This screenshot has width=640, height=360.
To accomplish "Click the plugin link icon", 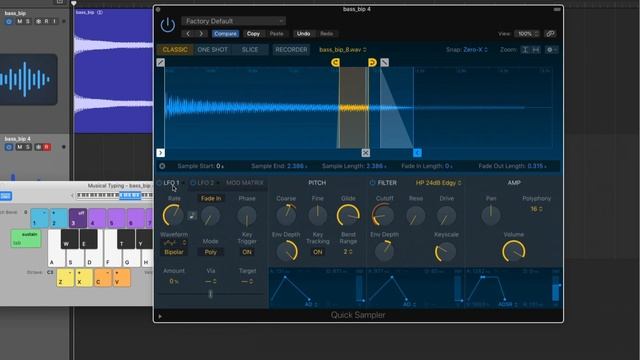I will 550,34.
